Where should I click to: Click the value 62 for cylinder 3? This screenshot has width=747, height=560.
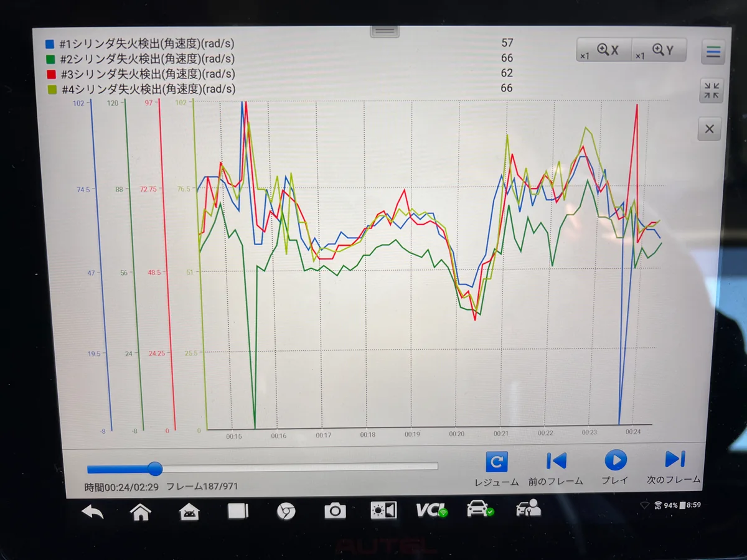pyautogui.click(x=507, y=73)
